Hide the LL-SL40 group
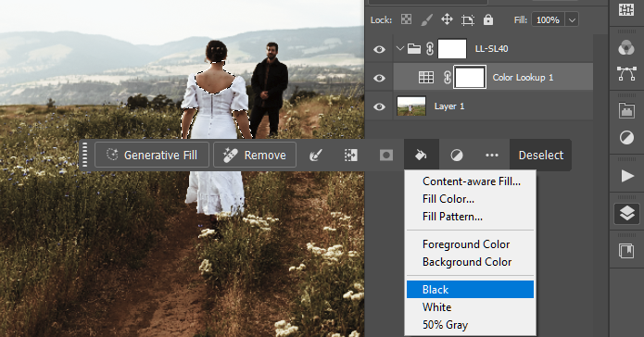The image size is (644, 337). coord(379,49)
